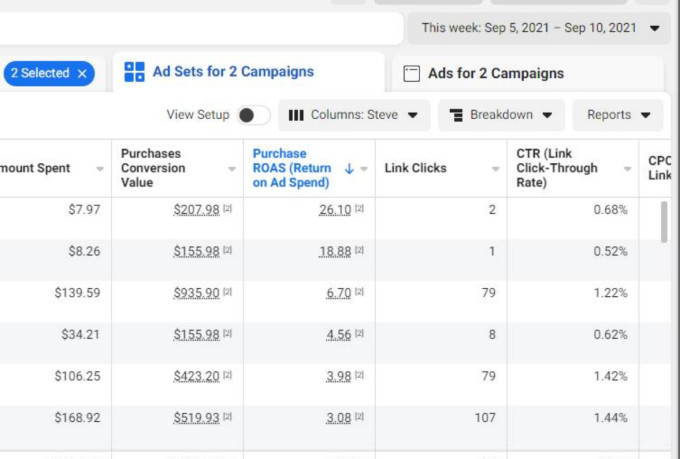Click the 26.10 ROAS value
Image resolution: width=680 pixels, height=459 pixels.
tap(335, 210)
